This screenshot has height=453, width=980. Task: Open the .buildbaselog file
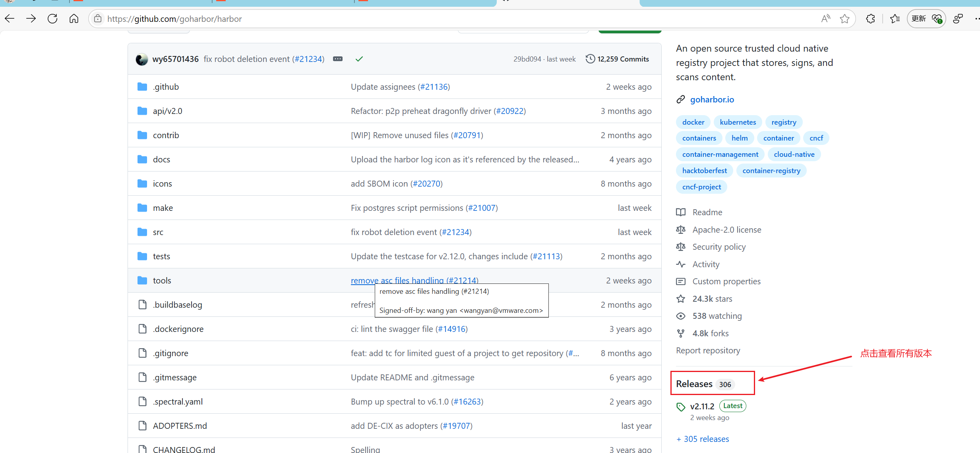(178, 305)
